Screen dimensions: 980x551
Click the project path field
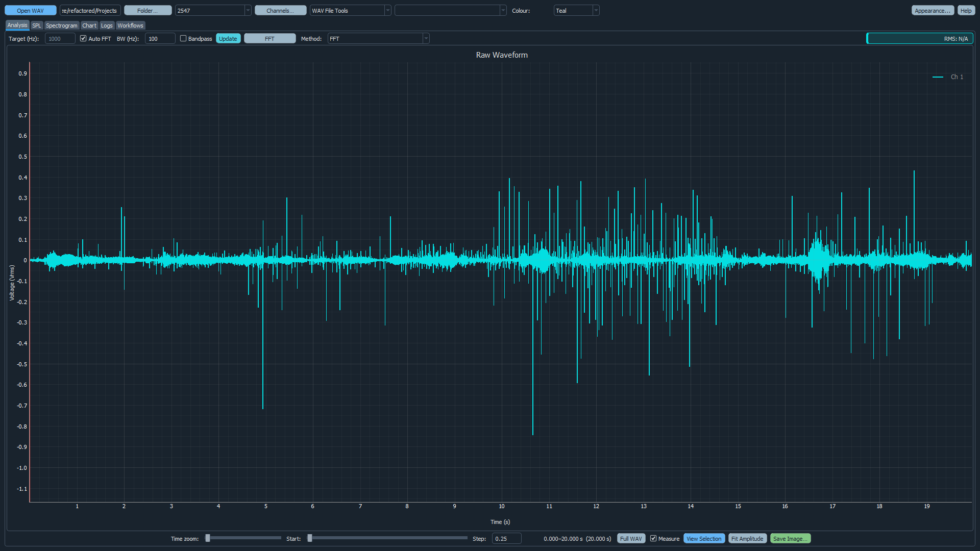(90, 11)
